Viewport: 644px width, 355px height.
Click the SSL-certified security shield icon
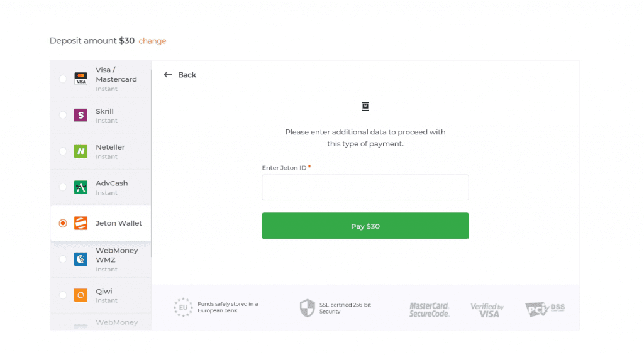[x=307, y=308]
